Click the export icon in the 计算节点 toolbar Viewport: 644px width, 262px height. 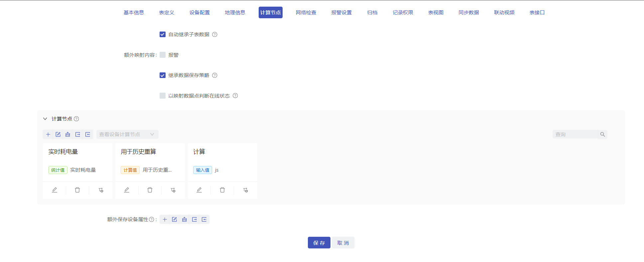point(78,134)
